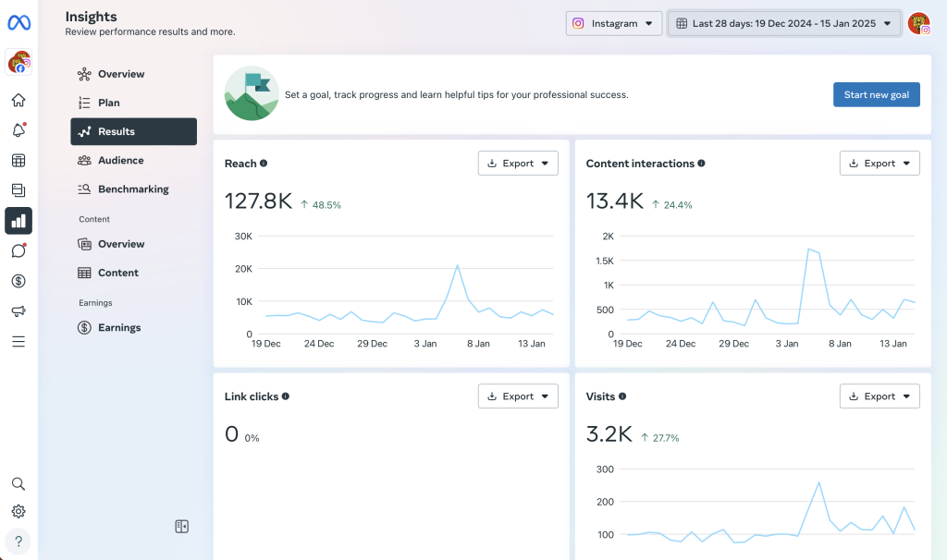Open the Visits Export dropdown
947x560 pixels.
(x=879, y=396)
